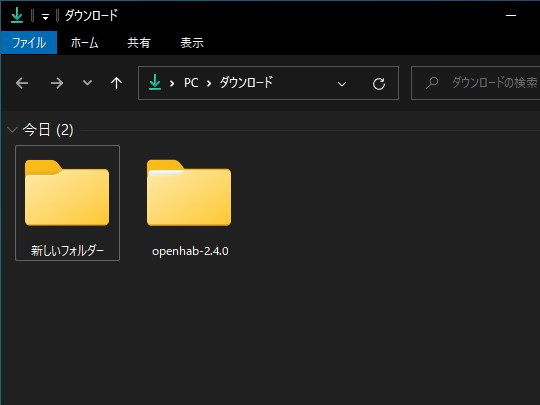Screen dimensions: 540x405
Task: Click PC in the address bar
Action: [x=191, y=83]
